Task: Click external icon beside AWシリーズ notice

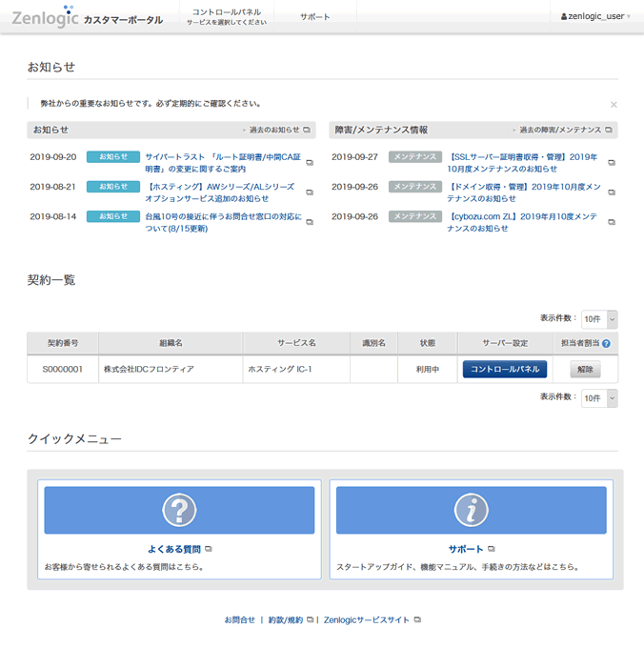Action: tap(310, 192)
